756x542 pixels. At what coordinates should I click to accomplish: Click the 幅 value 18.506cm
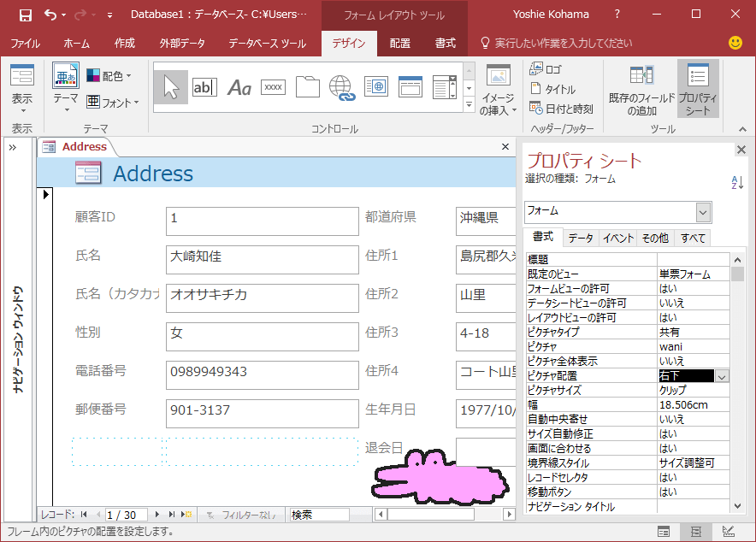tap(694, 405)
